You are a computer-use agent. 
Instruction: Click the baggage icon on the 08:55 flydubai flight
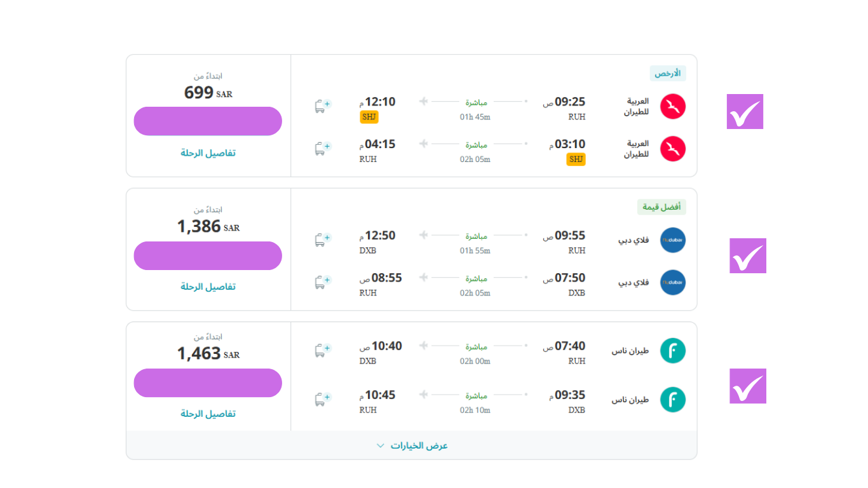click(x=323, y=283)
